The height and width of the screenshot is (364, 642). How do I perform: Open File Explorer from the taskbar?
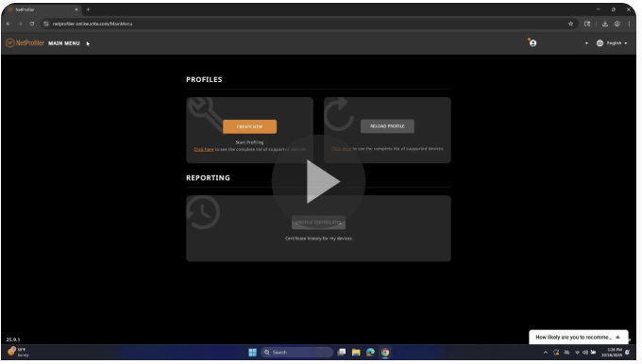(x=356, y=352)
